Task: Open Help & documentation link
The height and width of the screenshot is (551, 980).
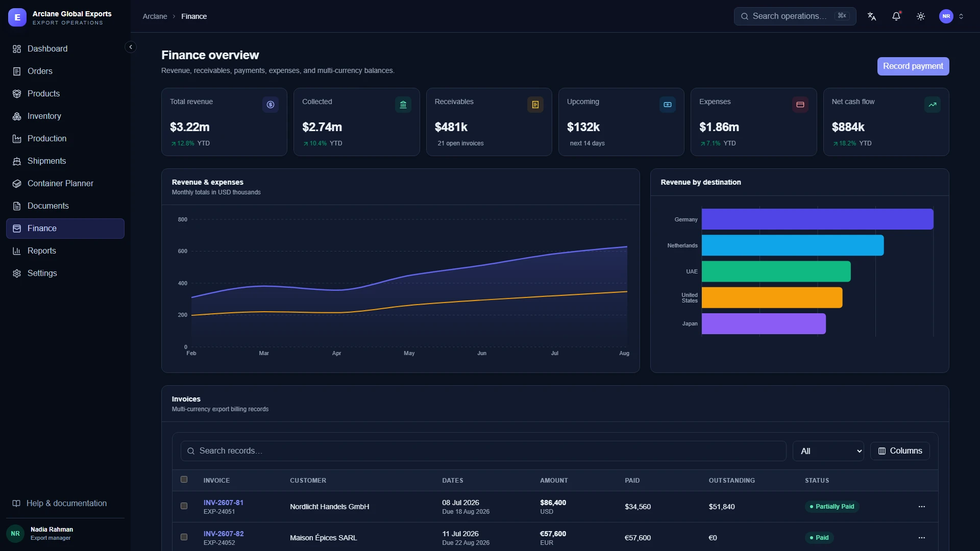Action: 65,504
